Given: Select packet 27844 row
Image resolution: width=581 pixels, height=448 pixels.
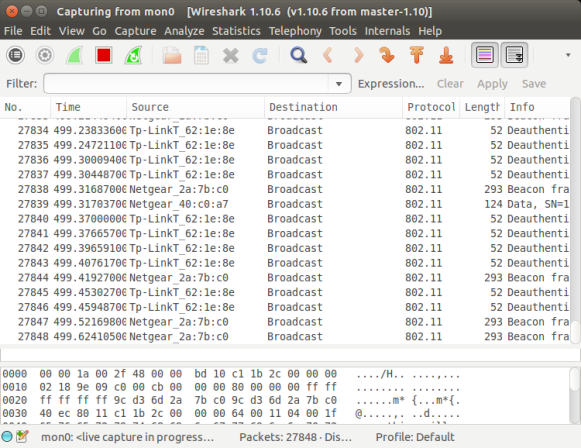Looking at the screenshot, I should click(x=285, y=278).
